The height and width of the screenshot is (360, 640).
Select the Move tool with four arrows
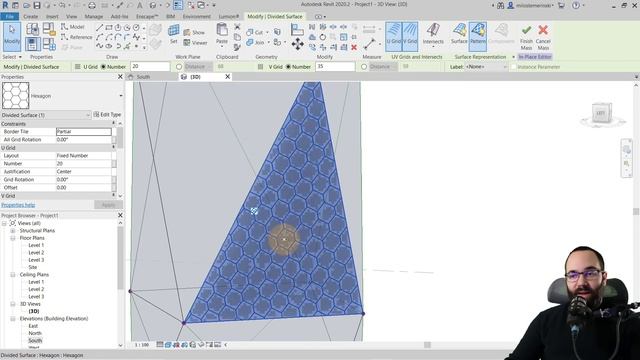tap(298, 44)
